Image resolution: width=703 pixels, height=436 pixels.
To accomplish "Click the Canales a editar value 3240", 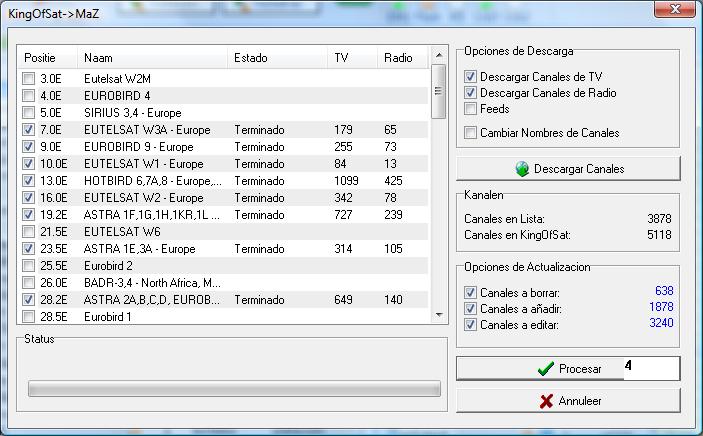I will click(661, 323).
